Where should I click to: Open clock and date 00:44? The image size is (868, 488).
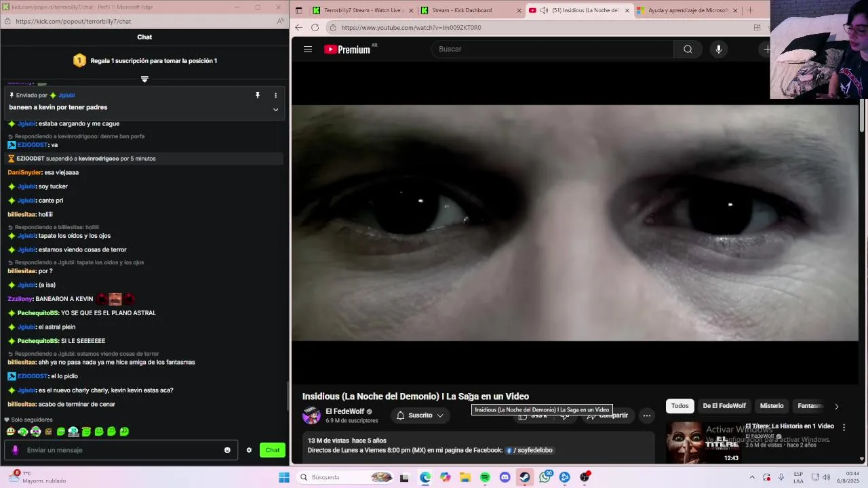point(850,477)
